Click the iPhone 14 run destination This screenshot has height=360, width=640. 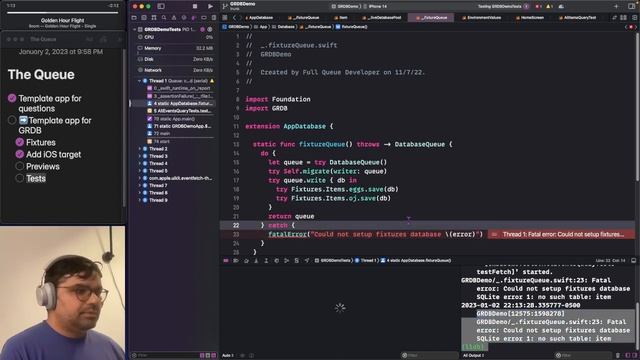tap(375, 6)
